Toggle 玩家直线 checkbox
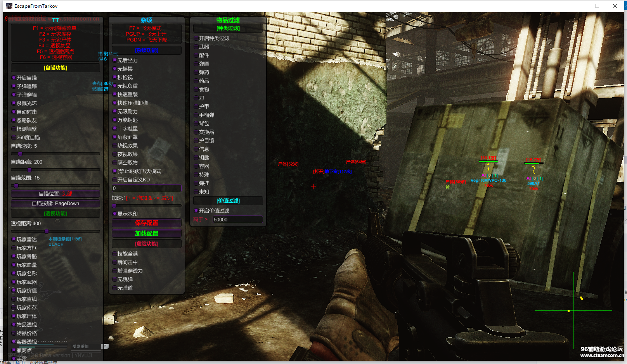The image size is (627, 364). 14,299
